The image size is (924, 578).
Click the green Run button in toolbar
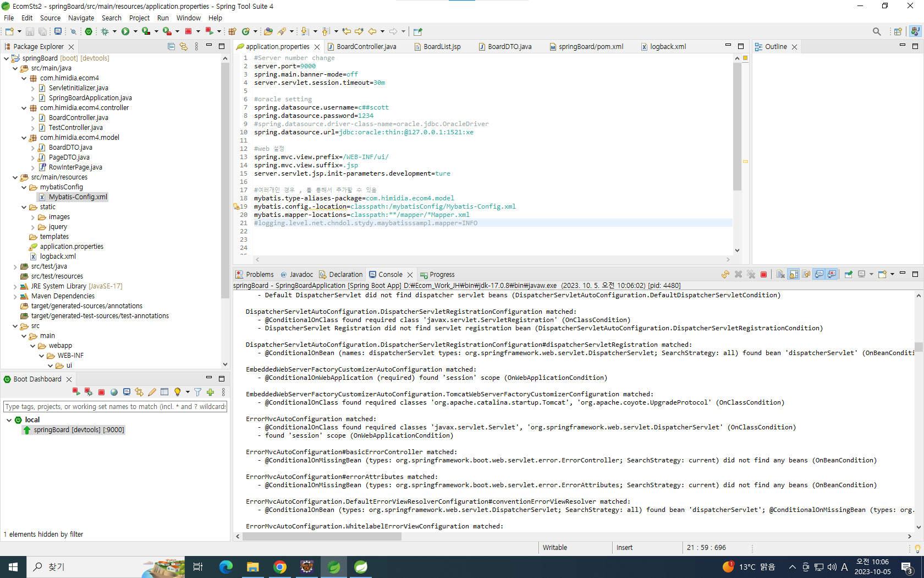click(125, 31)
